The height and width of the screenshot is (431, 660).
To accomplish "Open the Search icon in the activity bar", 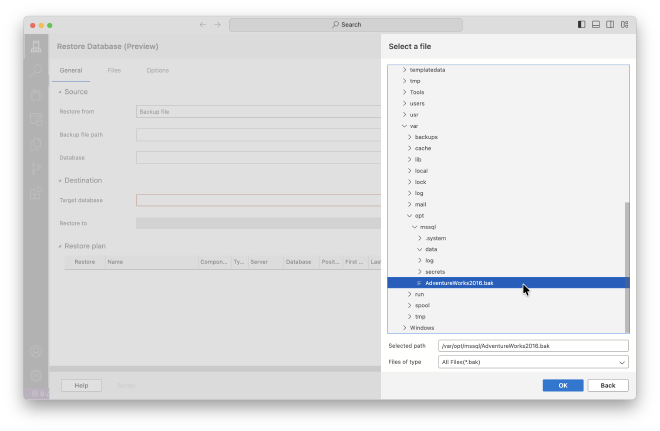I will click(36, 70).
